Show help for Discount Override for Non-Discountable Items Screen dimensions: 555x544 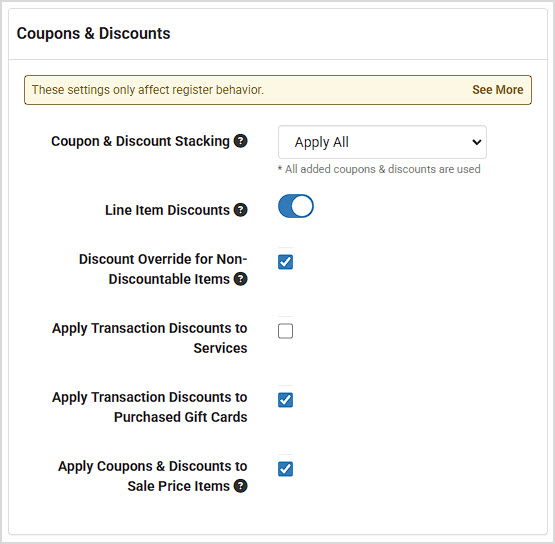click(x=241, y=279)
